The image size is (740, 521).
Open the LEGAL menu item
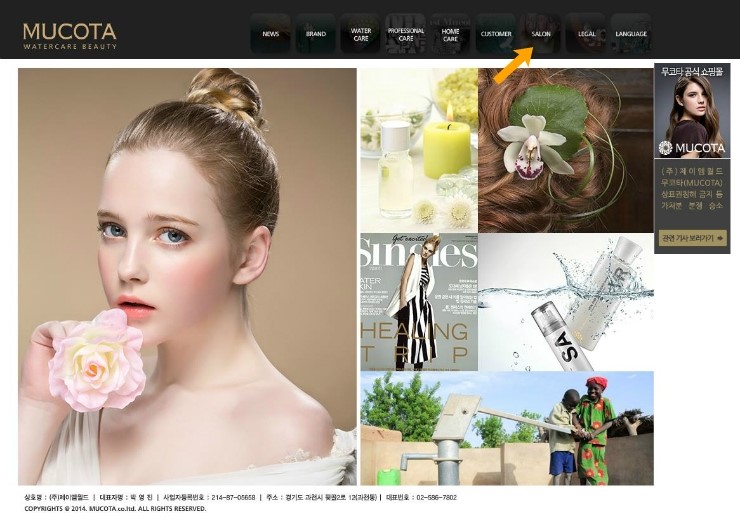pos(586,34)
